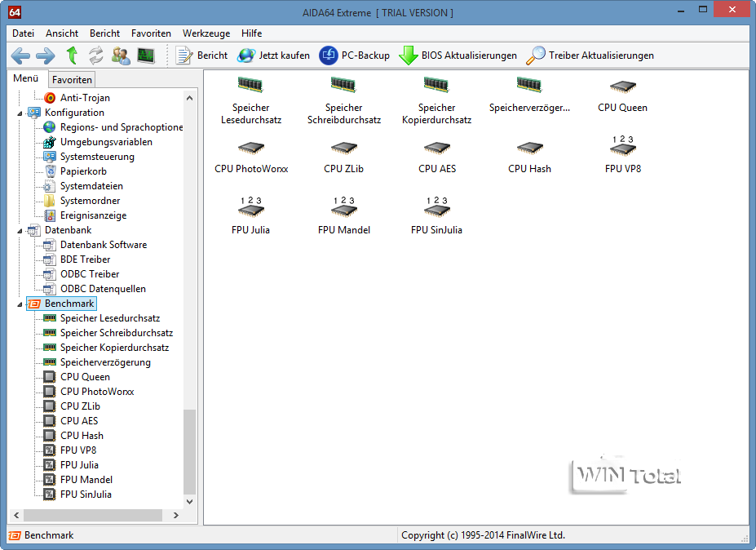
Task: Select Umgebungsvariablen in the tree
Action: tap(106, 142)
